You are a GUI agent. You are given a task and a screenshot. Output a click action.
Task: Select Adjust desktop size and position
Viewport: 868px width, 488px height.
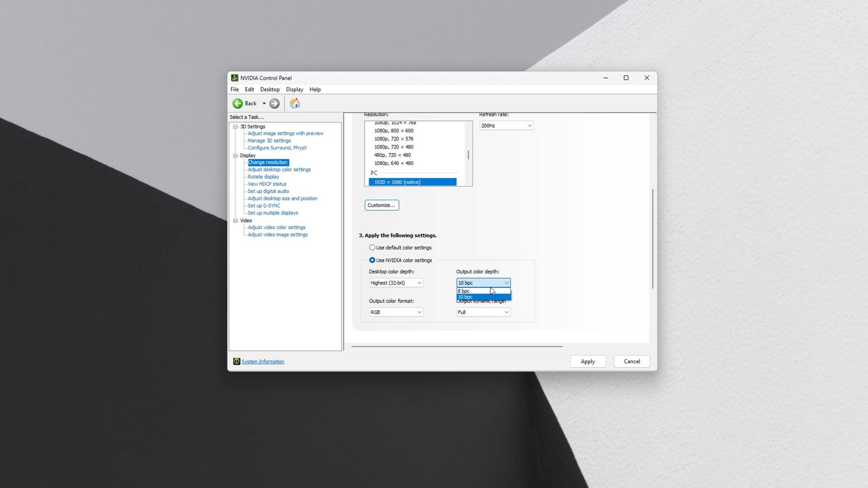[x=283, y=198]
